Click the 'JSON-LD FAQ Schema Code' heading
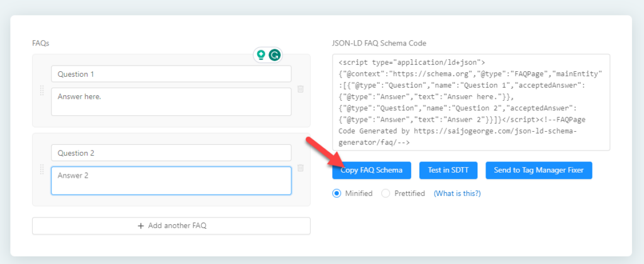Image resolution: width=644 pixels, height=264 pixels. 379,43
